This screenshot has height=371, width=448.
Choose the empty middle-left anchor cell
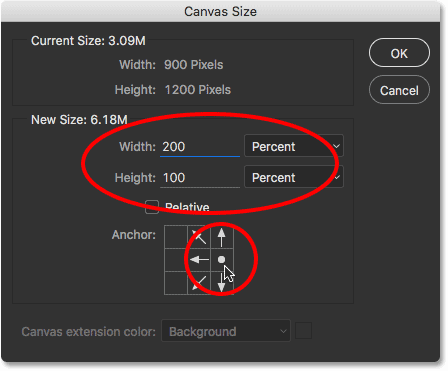(176, 260)
